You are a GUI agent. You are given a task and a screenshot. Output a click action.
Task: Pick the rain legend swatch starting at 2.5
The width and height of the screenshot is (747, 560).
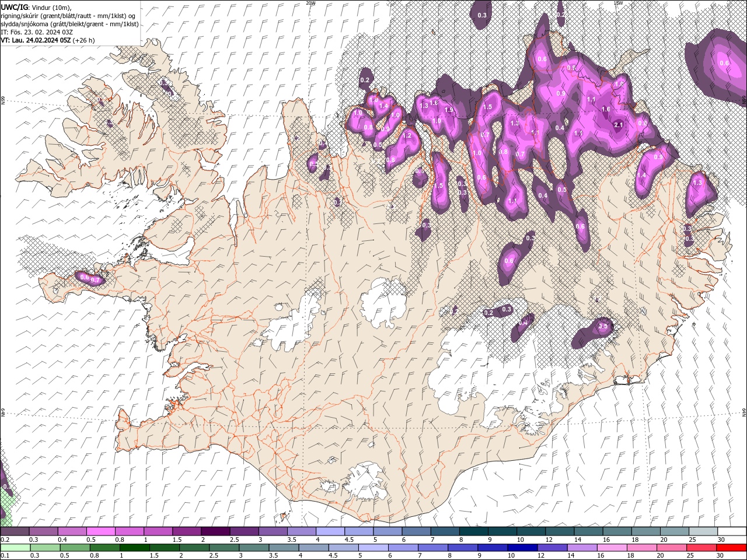(224, 548)
